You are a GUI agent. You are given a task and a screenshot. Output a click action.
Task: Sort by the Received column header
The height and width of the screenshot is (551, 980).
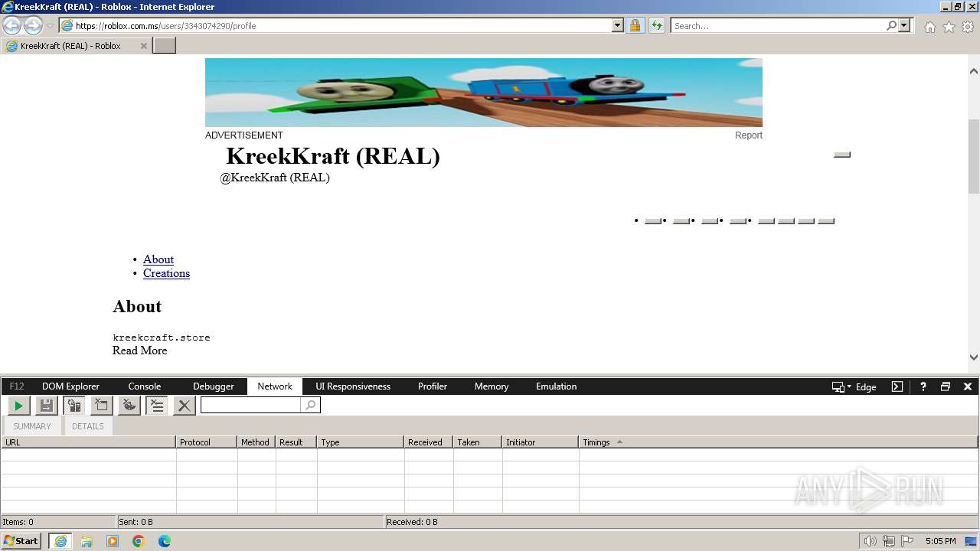(x=429, y=442)
